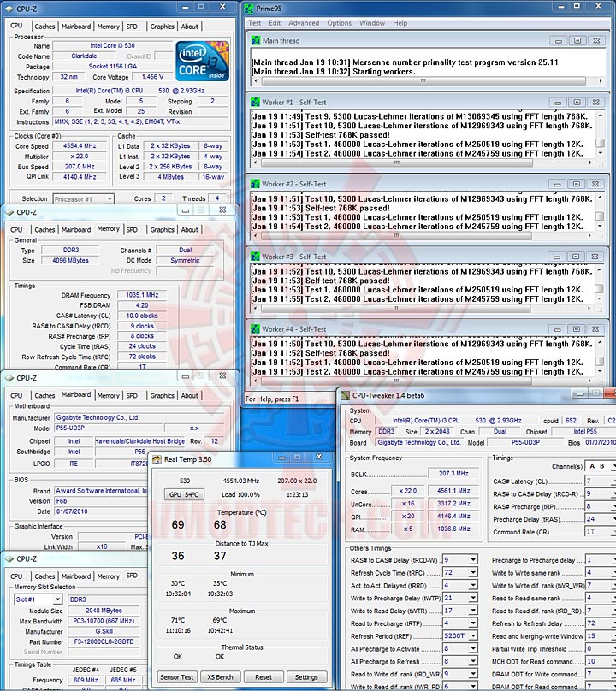Open the Edit menu in Prime95
The height and width of the screenshot is (691, 616).
click(x=275, y=23)
